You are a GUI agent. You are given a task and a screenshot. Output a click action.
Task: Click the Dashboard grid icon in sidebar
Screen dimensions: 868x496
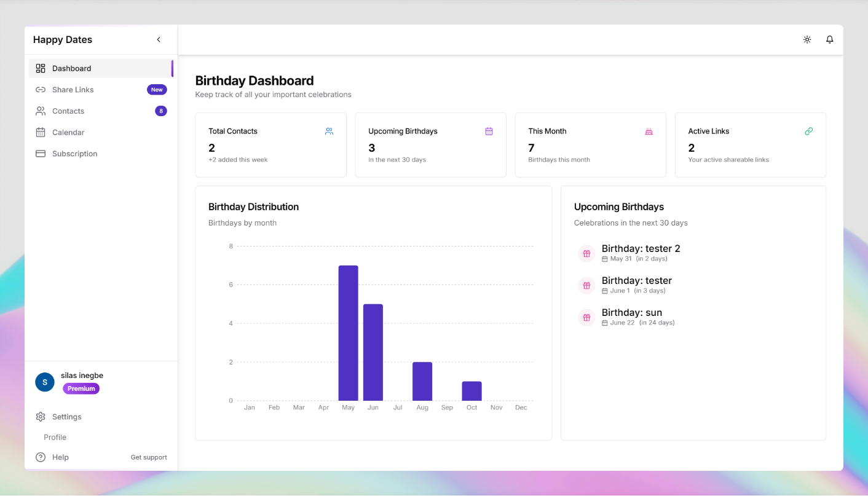[x=41, y=68]
